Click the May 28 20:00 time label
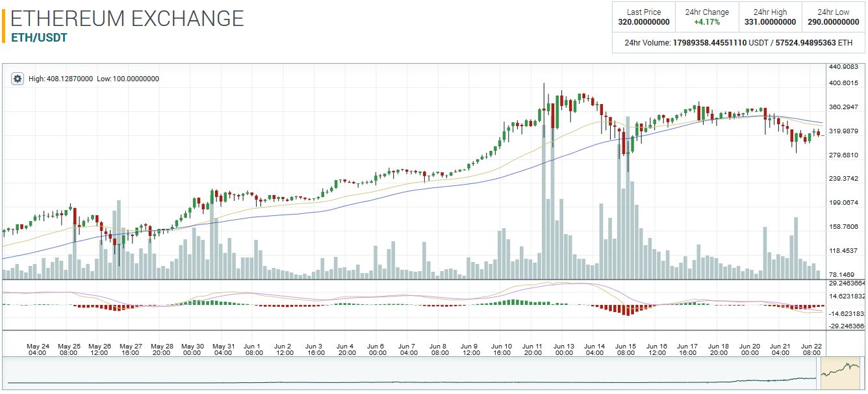The image size is (868, 394). (x=161, y=349)
